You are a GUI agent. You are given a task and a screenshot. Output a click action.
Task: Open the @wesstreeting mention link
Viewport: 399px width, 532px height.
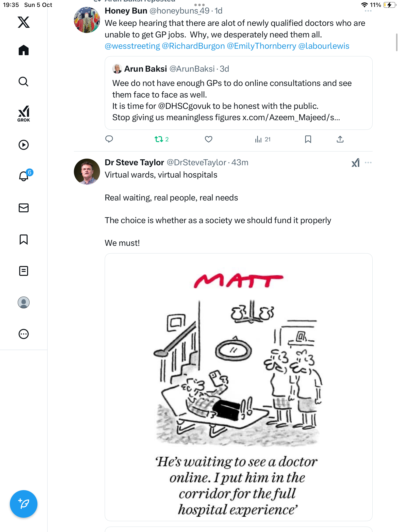[132, 46]
